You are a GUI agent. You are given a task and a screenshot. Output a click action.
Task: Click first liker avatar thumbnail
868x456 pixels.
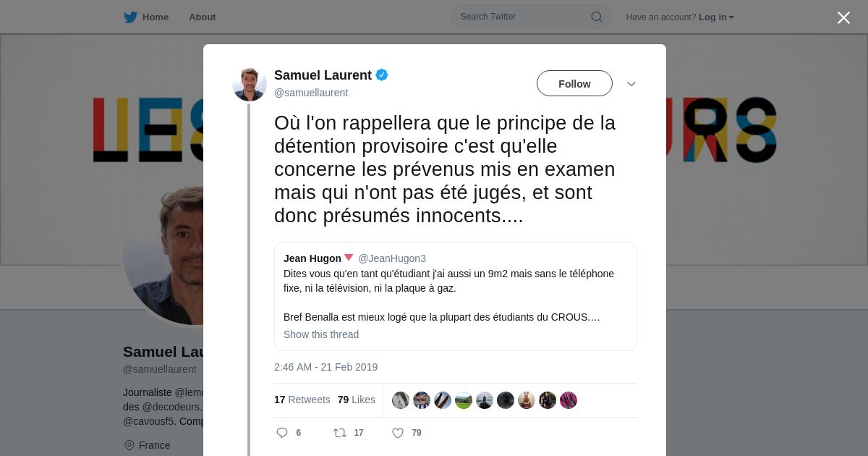[x=401, y=400]
